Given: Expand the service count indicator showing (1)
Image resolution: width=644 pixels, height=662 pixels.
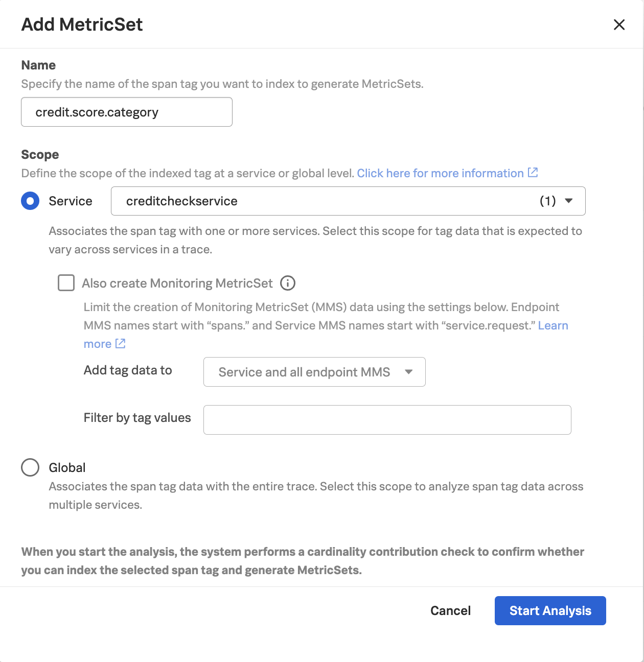Looking at the screenshot, I should (547, 201).
